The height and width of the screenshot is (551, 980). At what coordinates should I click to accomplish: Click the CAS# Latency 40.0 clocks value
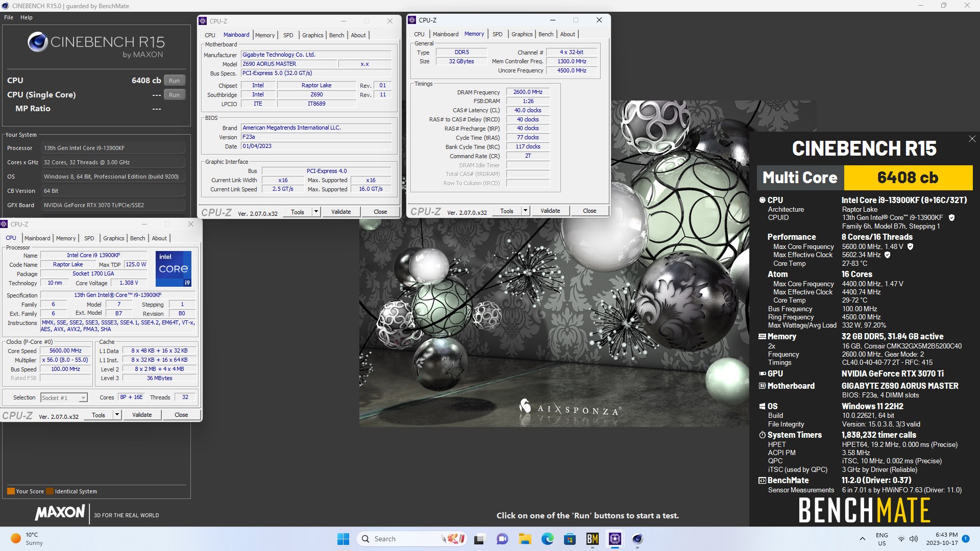[528, 110]
